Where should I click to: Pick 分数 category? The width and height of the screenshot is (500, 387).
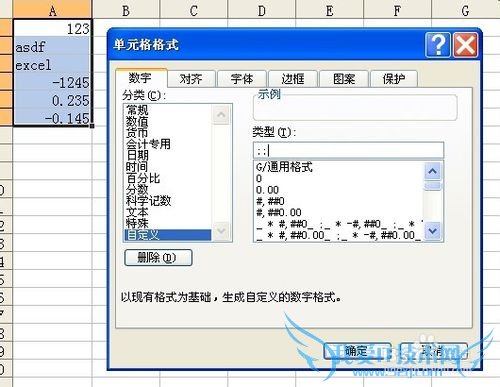168,189
